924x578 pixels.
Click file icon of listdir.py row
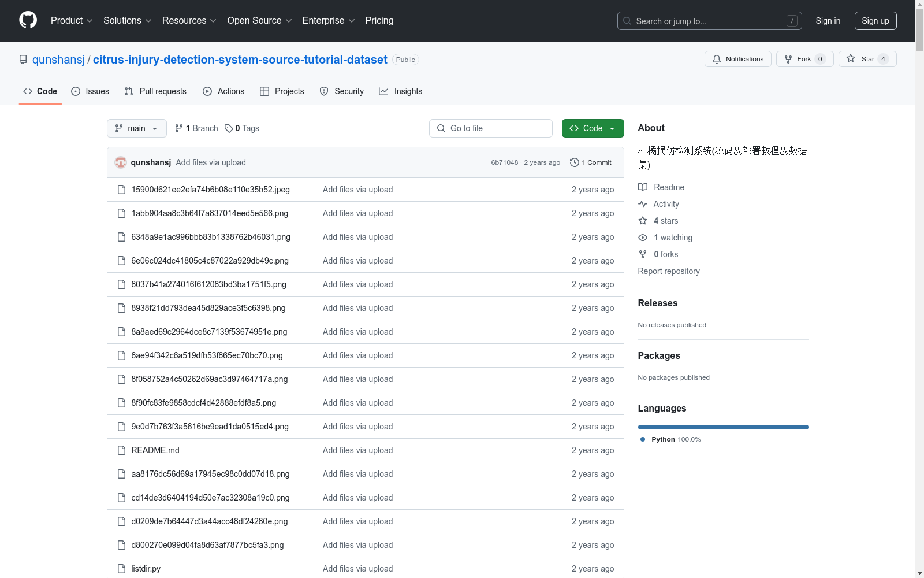[121, 569]
